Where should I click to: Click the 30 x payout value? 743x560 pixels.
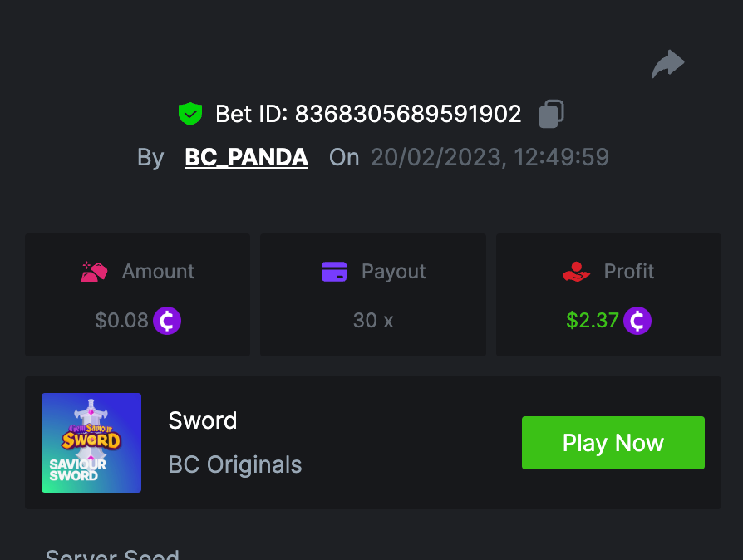(373, 320)
